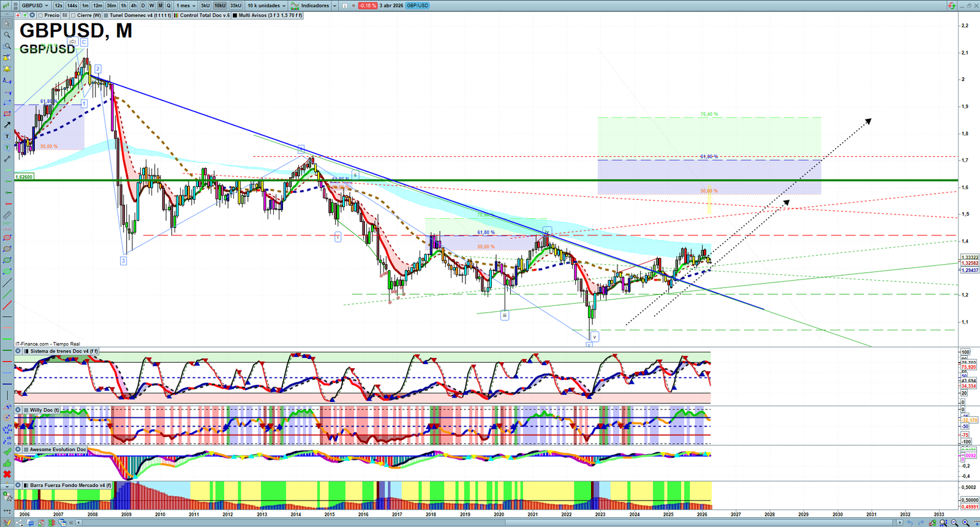The image size is (980, 527).
Task: Toggle the Precio checkbox
Action: coord(40,15)
